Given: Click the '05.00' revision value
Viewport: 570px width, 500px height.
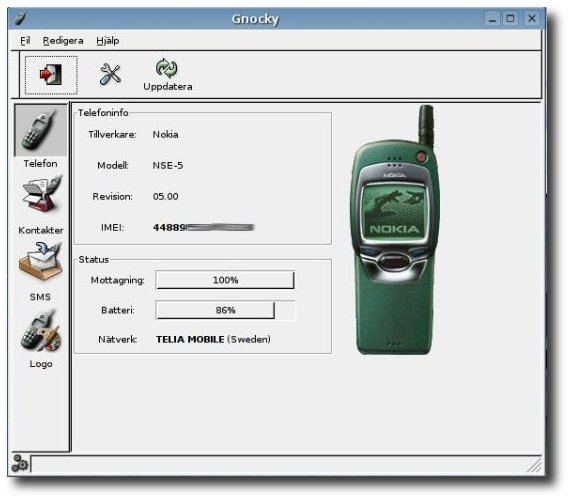Looking at the screenshot, I should click(x=165, y=196).
